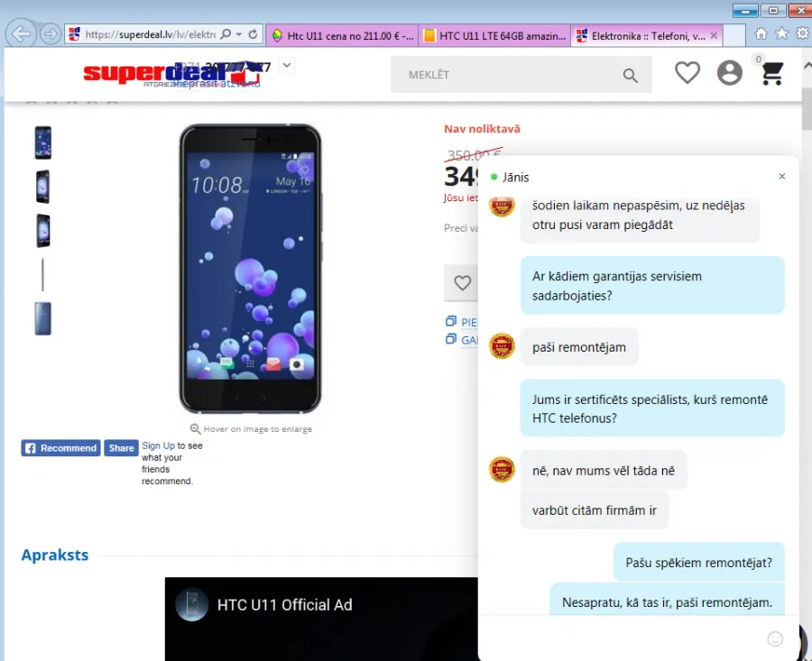
Task: Select the first phone front-view thumbnail
Action: 43,142
